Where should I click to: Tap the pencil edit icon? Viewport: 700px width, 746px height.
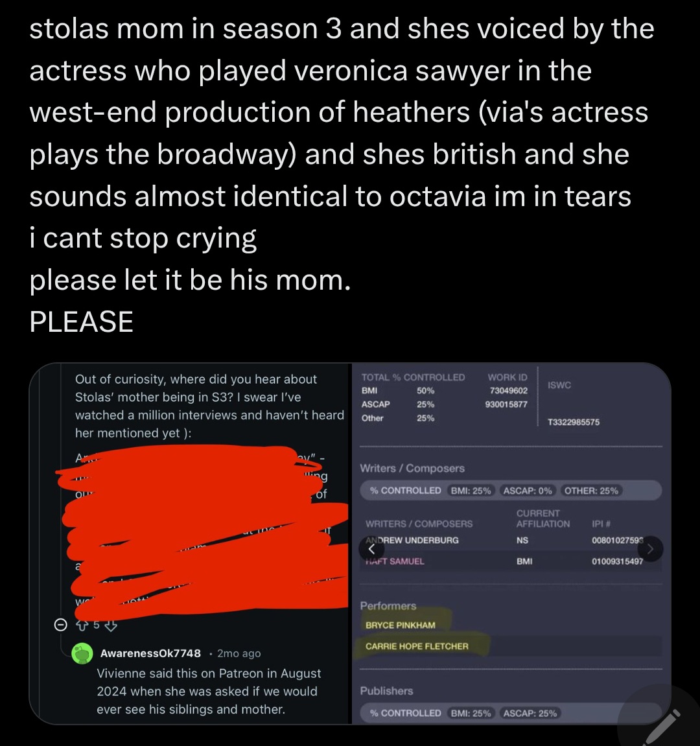(663, 726)
